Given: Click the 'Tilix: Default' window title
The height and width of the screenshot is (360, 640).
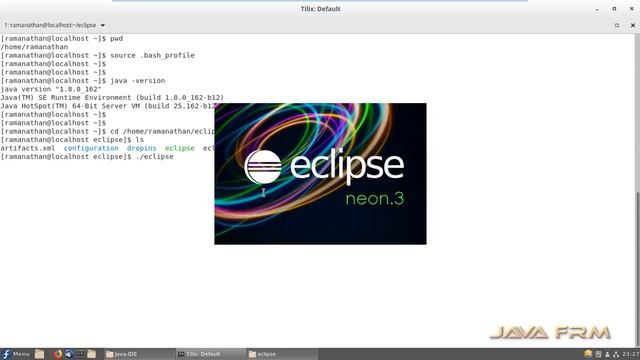Looking at the screenshot, I should coord(320,9).
